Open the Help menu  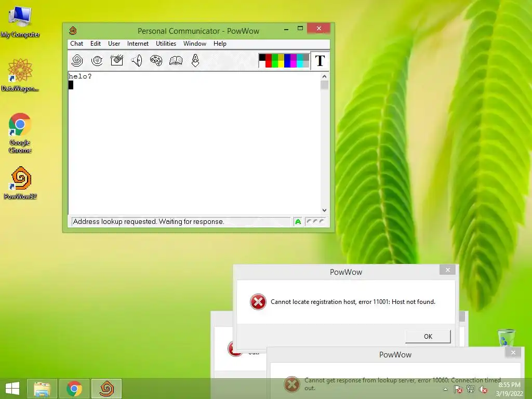[x=220, y=44]
